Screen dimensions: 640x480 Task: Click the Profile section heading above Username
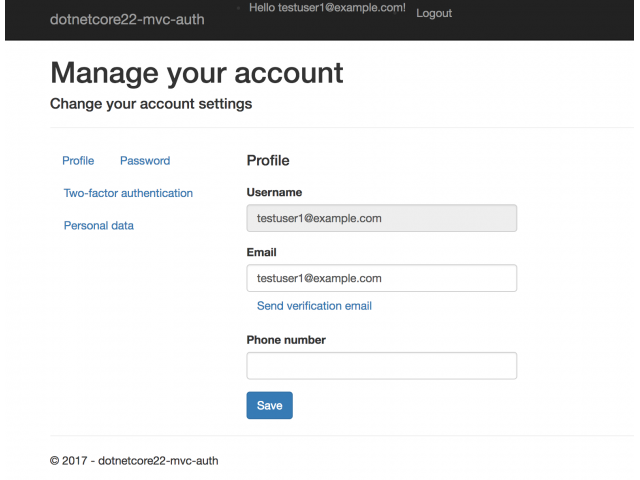coord(268,160)
